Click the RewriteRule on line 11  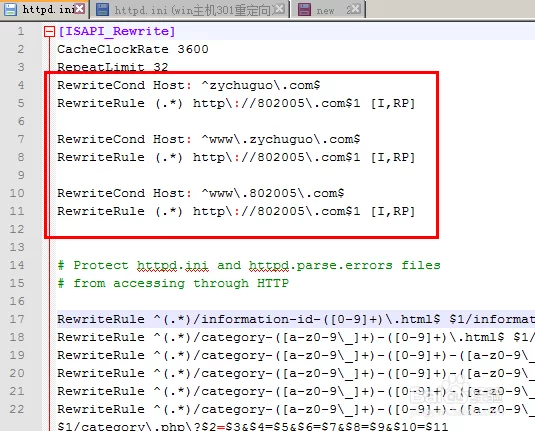tap(236, 212)
